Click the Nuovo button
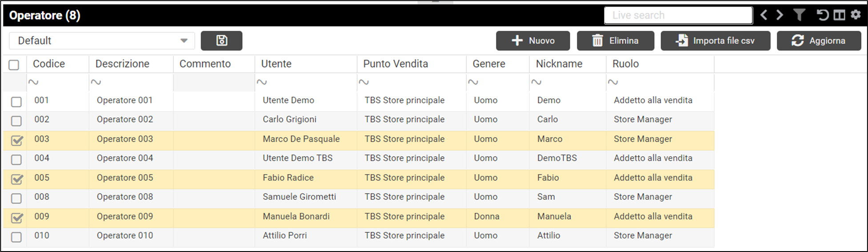868x252 pixels. tap(533, 41)
